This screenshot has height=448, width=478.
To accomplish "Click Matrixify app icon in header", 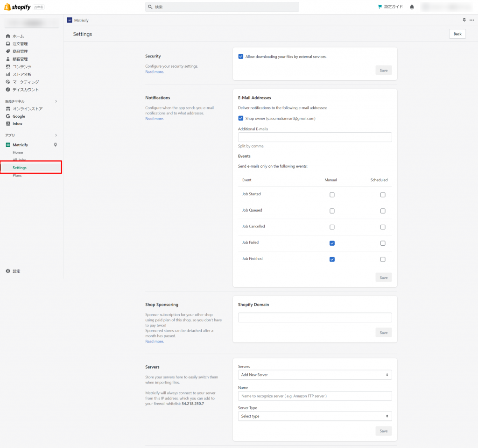I will click(x=70, y=20).
